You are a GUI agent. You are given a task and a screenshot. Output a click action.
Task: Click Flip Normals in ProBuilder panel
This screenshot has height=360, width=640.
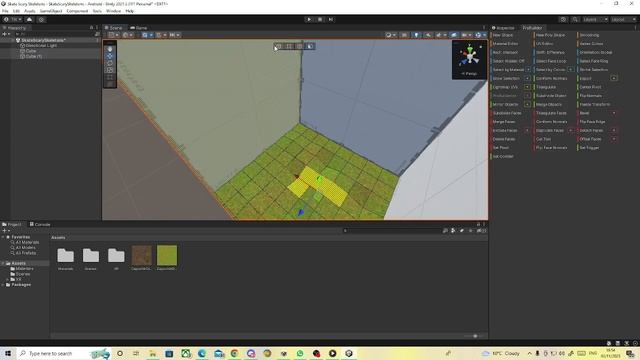coord(591,96)
